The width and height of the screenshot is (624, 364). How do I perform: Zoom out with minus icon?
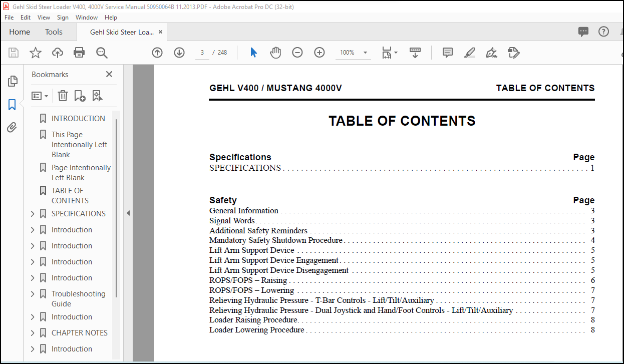(x=297, y=53)
